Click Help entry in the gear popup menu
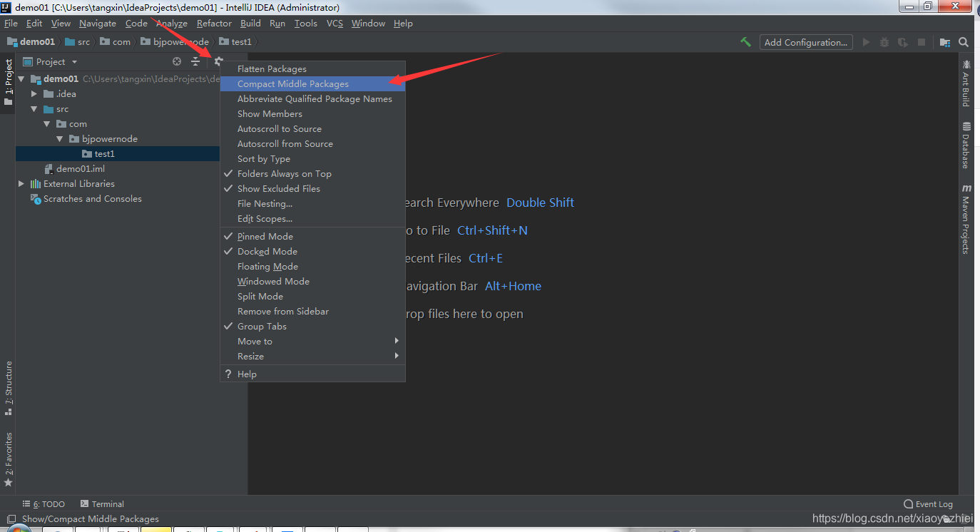Viewport: 980px width, 532px height. pyautogui.click(x=312, y=374)
